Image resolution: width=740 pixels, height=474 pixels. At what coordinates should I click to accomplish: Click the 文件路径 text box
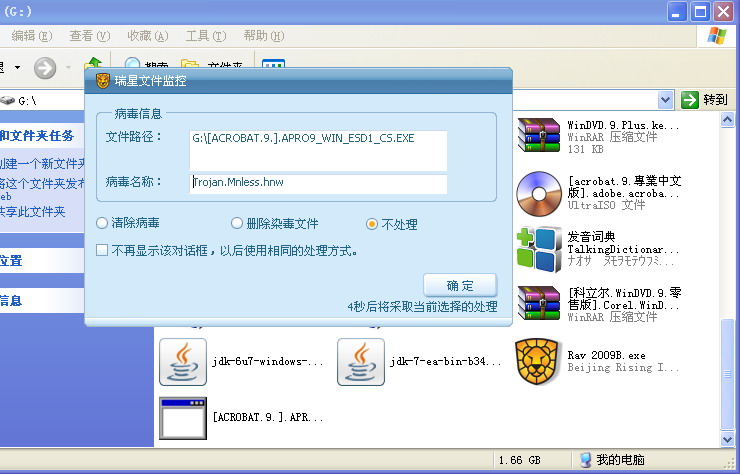click(318, 151)
